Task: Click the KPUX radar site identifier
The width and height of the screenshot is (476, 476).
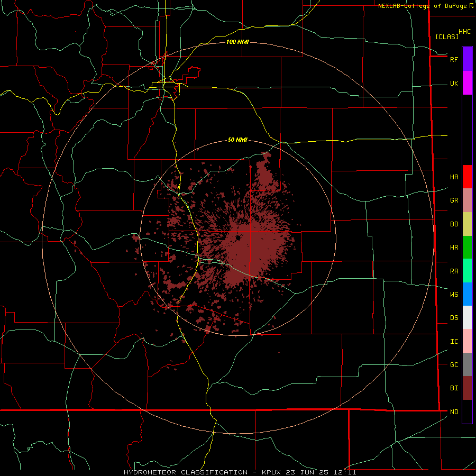Action: [272, 472]
